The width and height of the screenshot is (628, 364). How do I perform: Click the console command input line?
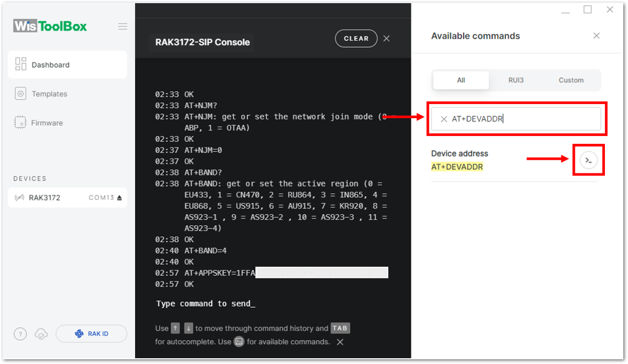pyautogui.click(x=205, y=304)
